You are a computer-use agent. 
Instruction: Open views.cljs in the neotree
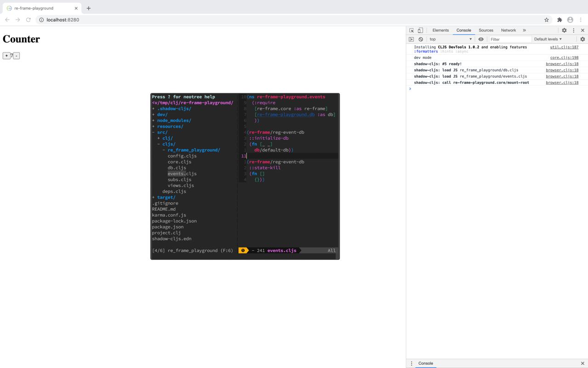tap(181, 185)
